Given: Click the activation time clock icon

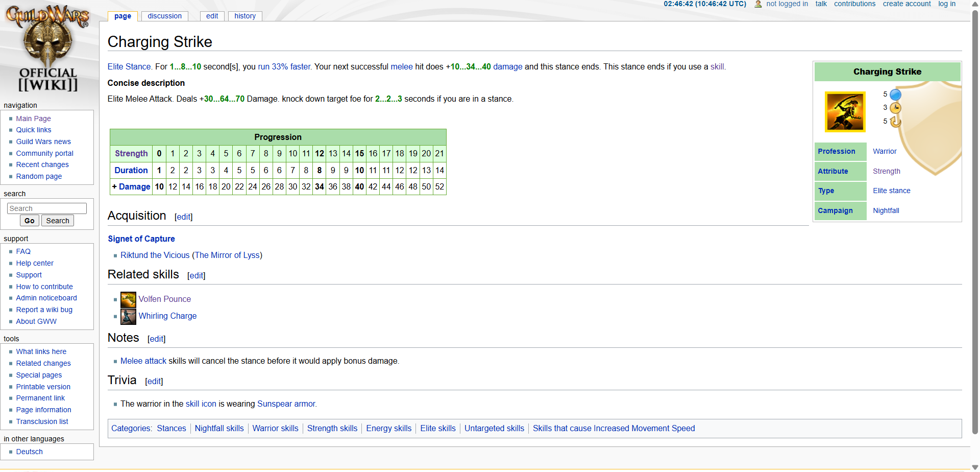Looking at the screenshot, I should pyautogui.click(x=895, y=108).
